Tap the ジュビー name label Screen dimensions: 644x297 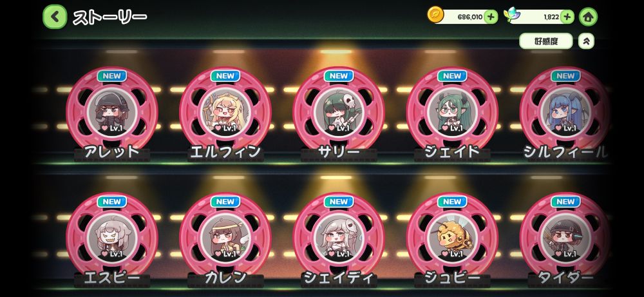point(452,278)
